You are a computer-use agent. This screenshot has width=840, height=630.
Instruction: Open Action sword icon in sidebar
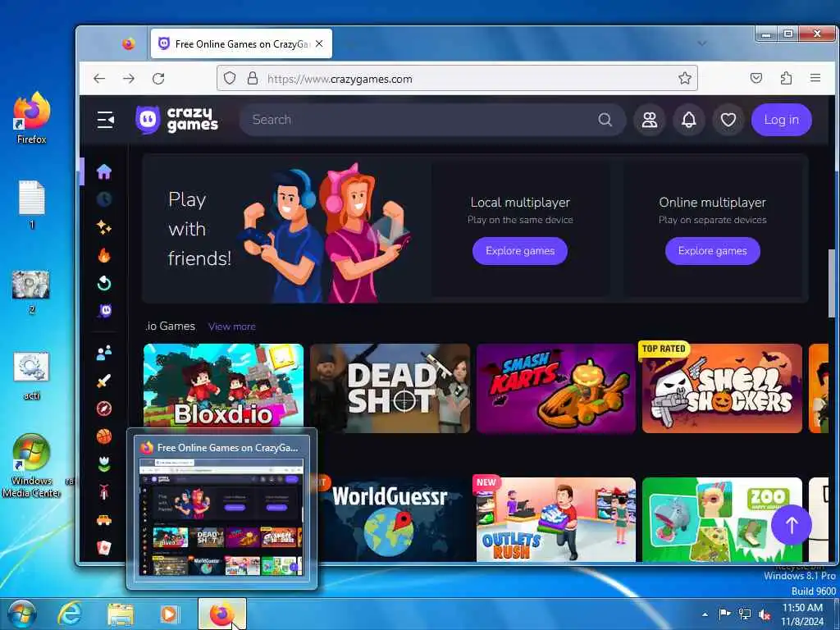click(x=104, y=381)
